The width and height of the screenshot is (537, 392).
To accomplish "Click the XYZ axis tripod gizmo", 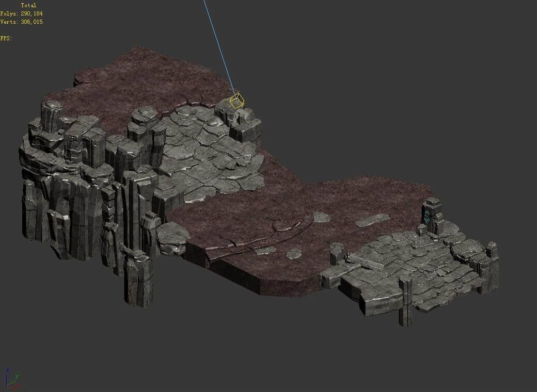I will click(12, 379).
